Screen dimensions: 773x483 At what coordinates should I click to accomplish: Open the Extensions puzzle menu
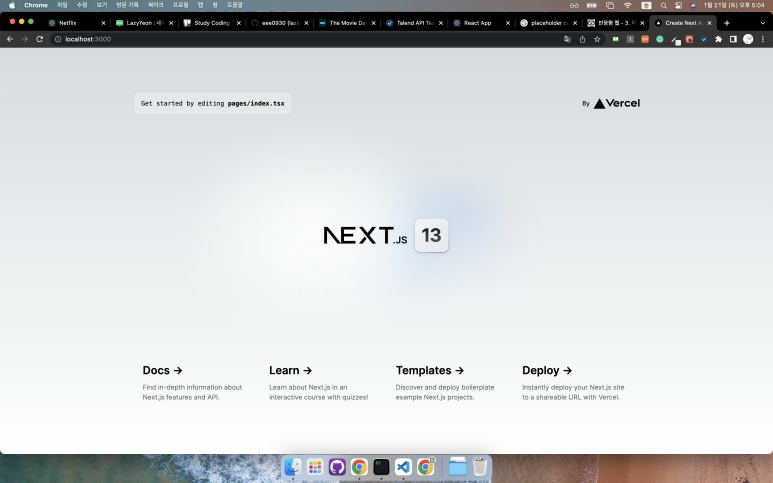(x=719, y=39)
